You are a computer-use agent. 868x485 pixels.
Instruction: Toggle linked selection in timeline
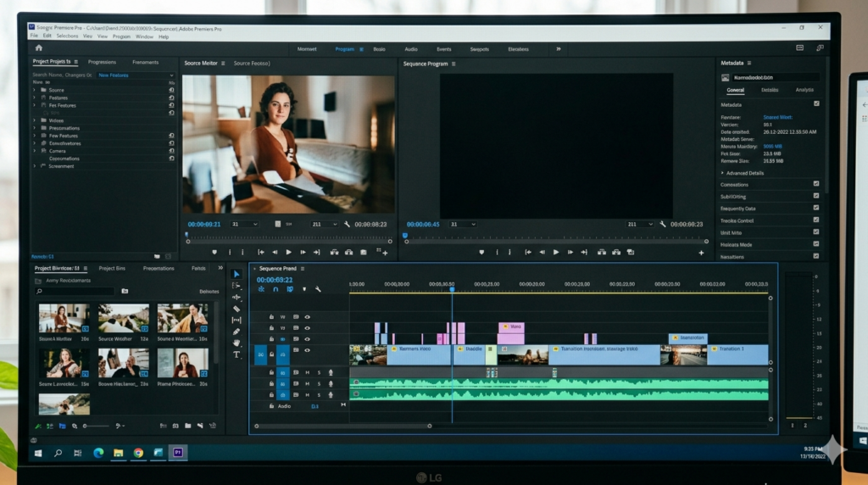click(x=290, y=289)
